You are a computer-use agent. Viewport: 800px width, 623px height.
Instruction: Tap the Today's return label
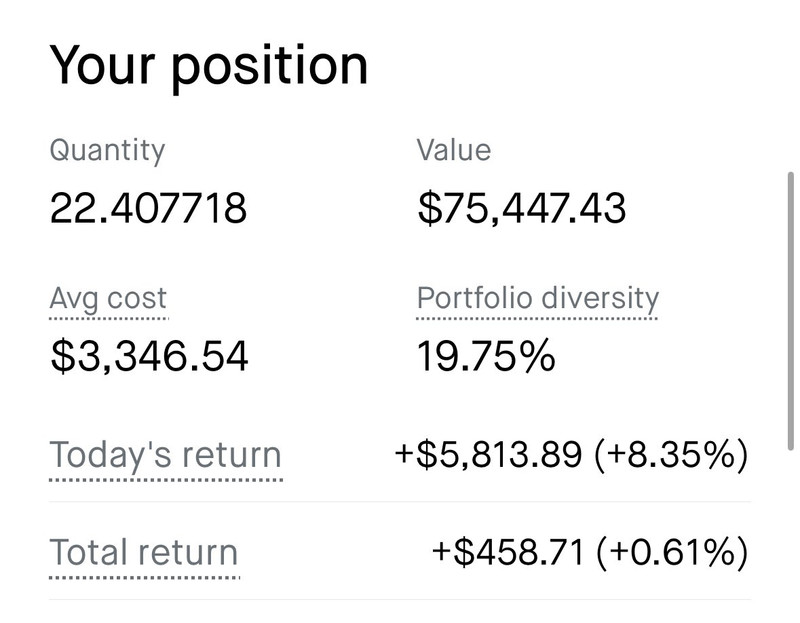pyautogui.click(x=165, y=455)
